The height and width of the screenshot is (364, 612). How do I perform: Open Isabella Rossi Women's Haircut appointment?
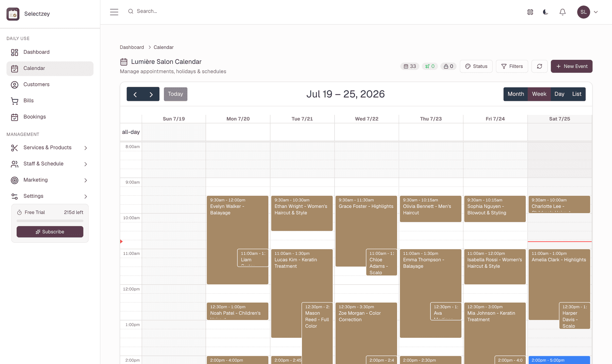coord(495,266)
